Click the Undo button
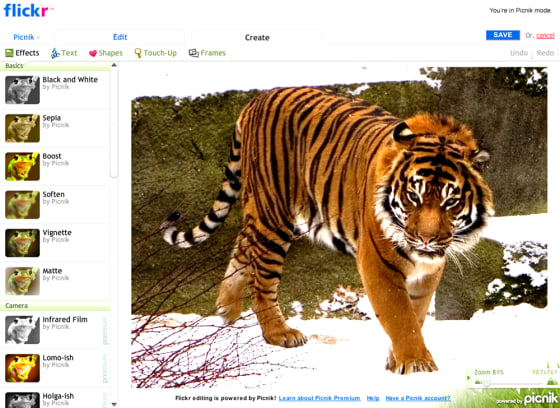 [x=519, y=53]
